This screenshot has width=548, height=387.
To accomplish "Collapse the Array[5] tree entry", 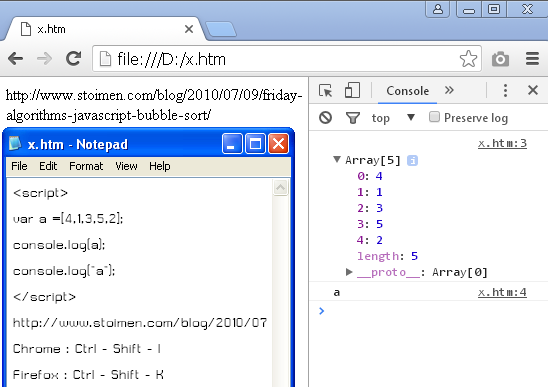I will click(x=337, y=159).
